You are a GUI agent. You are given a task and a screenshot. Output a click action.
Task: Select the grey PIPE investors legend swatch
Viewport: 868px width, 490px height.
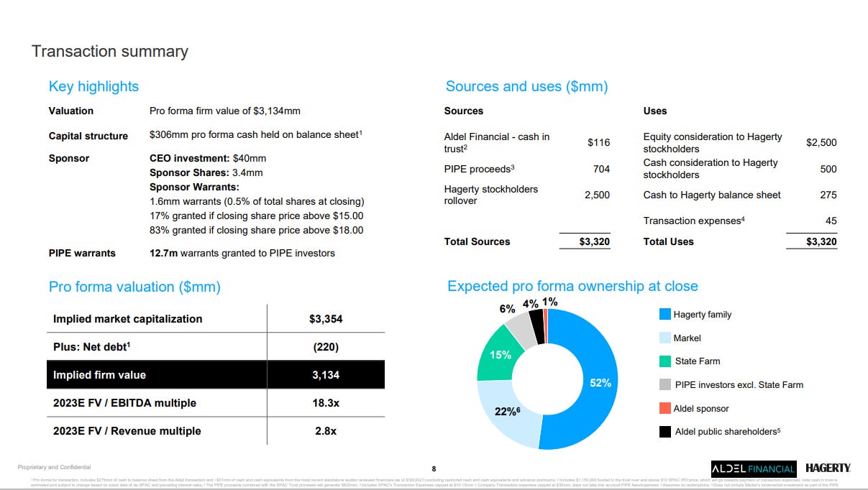point(665,384)
